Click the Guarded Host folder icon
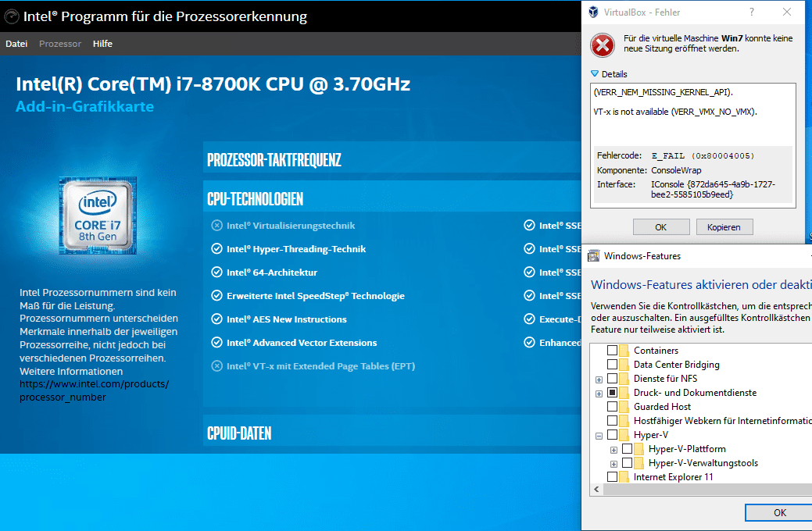Screen dimensions: 812x531 pos(624,407)
